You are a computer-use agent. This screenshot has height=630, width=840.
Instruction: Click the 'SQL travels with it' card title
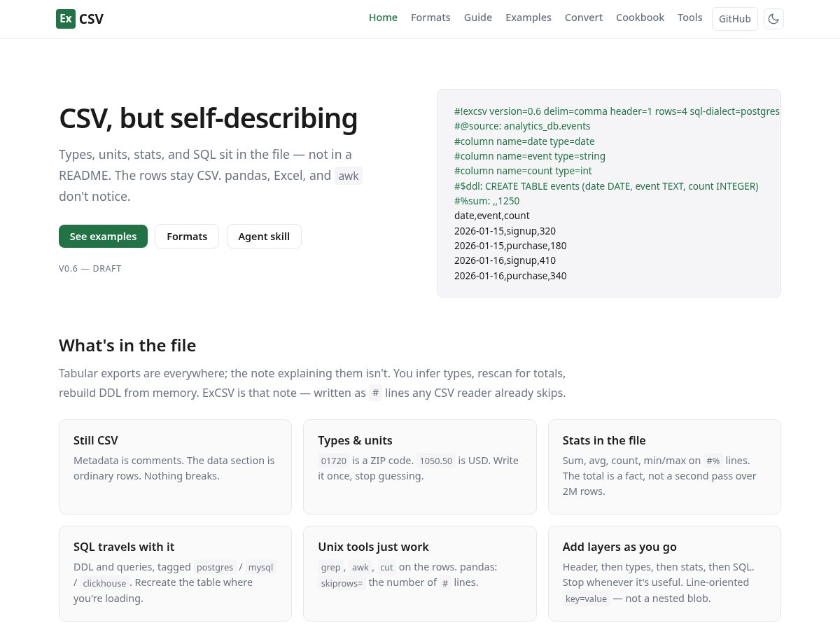(x=124, y=547)
